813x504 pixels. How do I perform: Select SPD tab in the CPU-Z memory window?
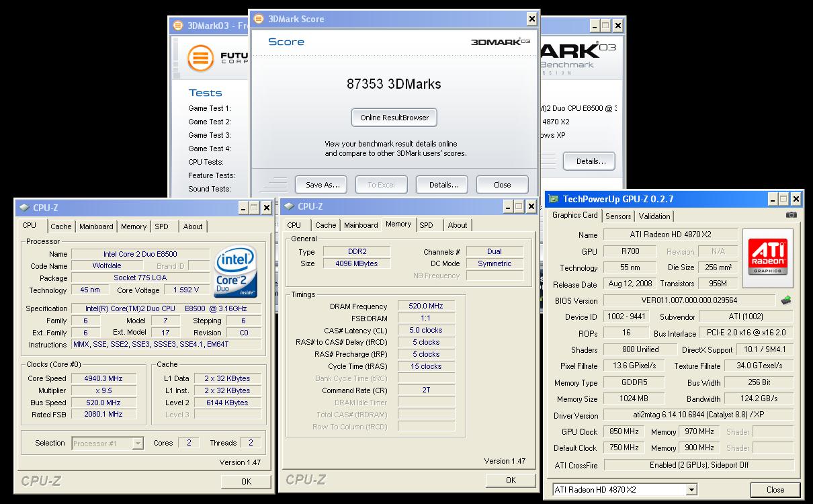point(427,225)
